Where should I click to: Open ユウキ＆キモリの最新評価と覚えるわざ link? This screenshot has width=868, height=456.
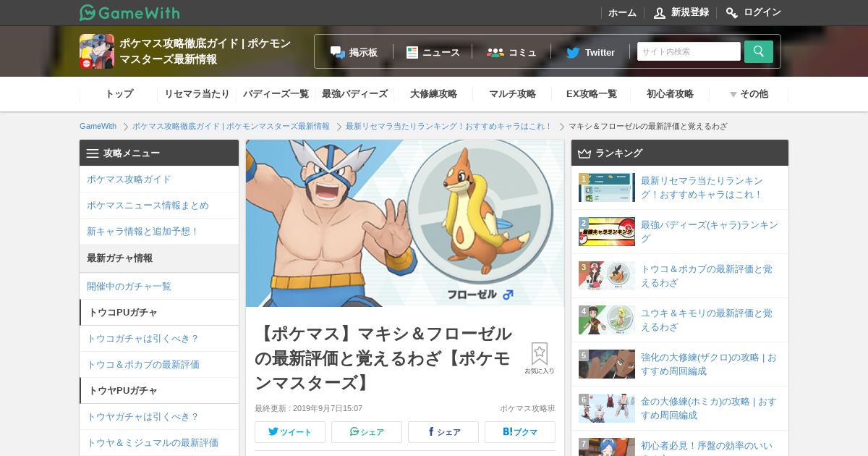[707, 320]
